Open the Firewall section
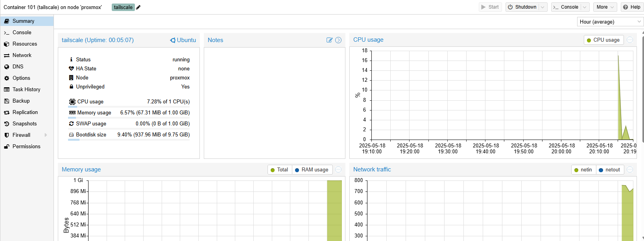This screenshot has height=241, width=644. tap(21, 135)
